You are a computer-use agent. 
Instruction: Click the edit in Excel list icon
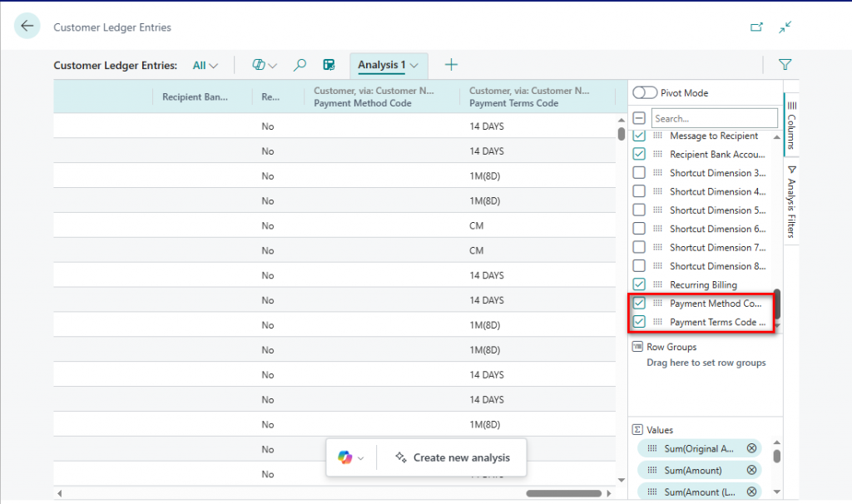point(329,65)
